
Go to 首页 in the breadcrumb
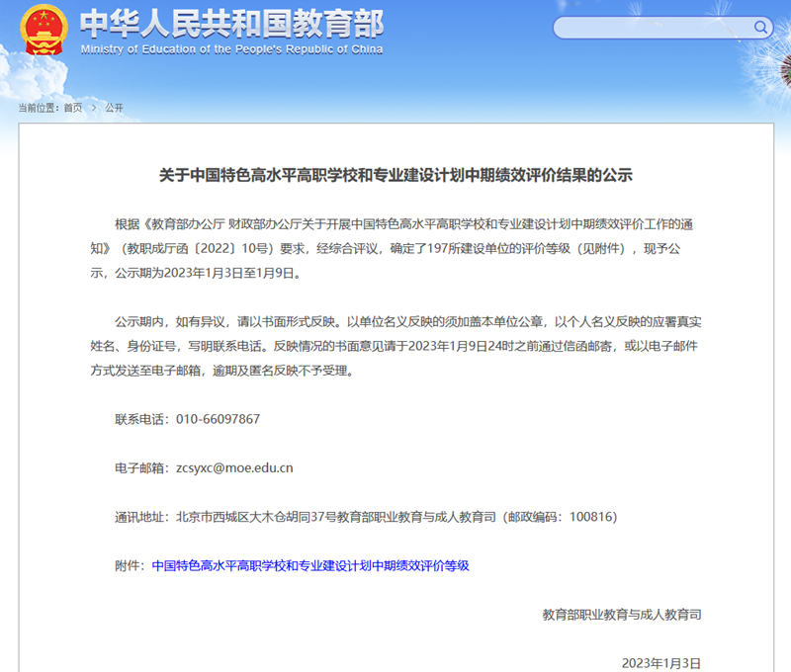point(73,108)
